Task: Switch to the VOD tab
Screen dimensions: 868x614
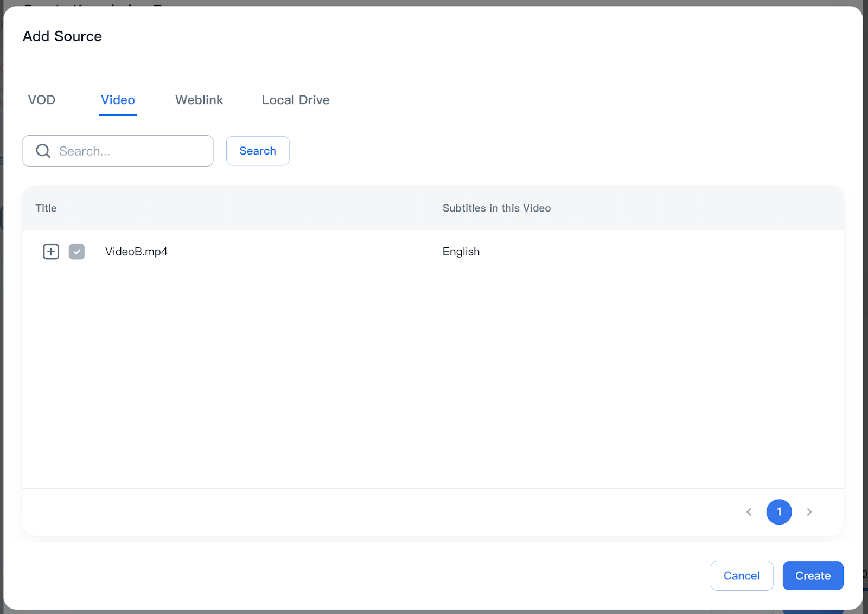Action: (x=41, y=100)
